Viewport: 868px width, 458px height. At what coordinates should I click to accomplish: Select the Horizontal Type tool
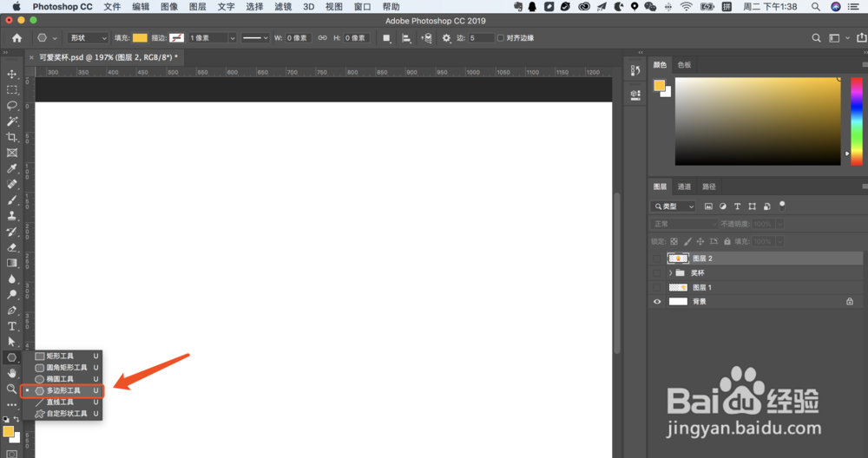click(11, 326)
